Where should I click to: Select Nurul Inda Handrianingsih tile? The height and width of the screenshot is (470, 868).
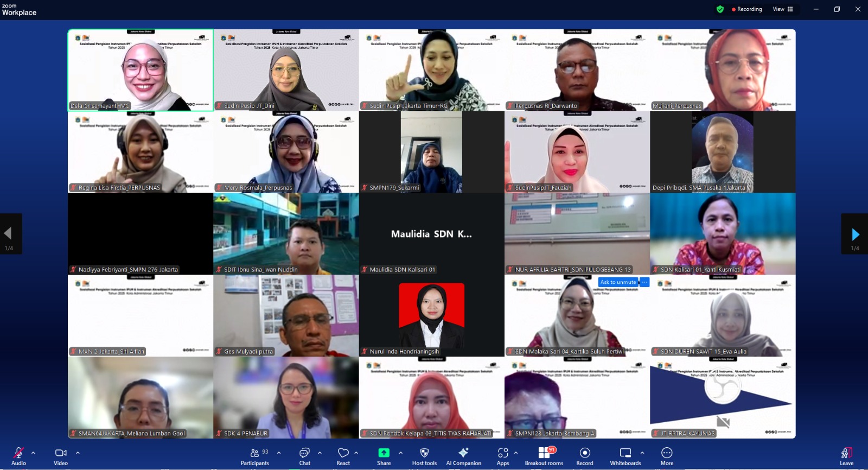click(x=431, y=316)
